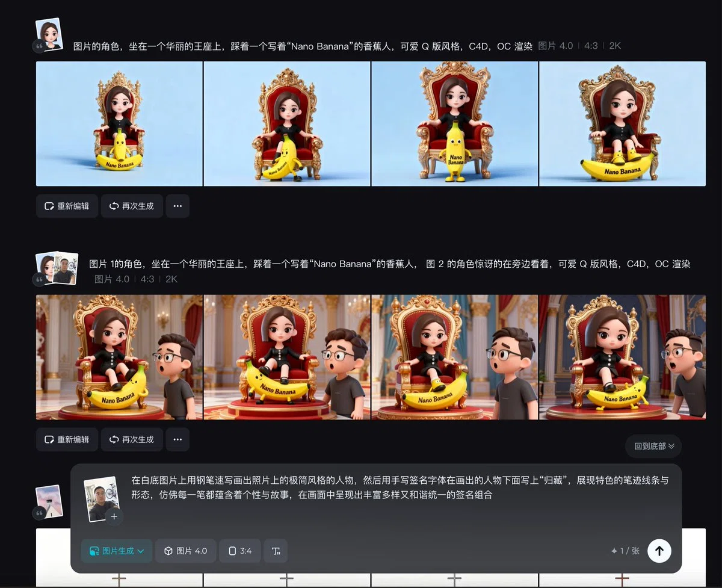
Task: Open the image with the girl in yellow shoes on a banana
Action: [622, 124]
